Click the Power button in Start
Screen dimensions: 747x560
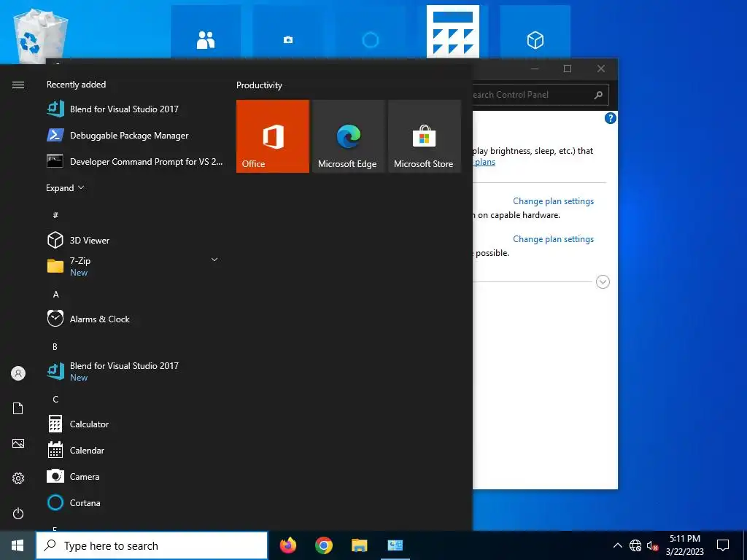18,513
